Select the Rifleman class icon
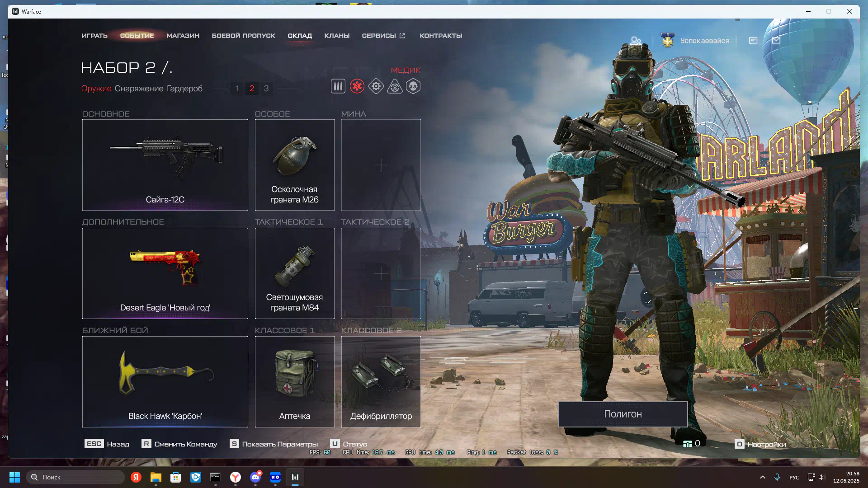Screen dimensions: 868x488 [338, 86]
